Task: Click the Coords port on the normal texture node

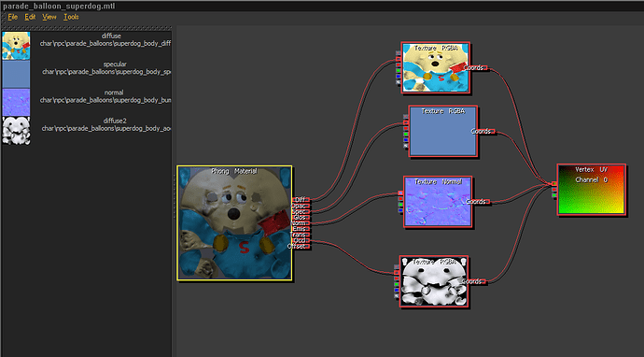Action: (478, 202)
